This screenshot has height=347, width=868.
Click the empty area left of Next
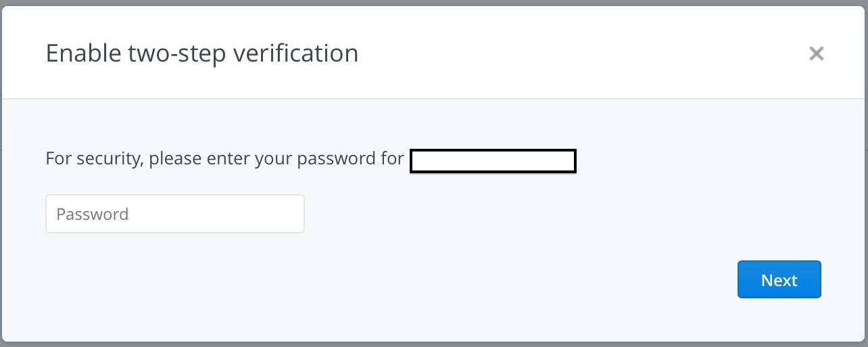pos(473,279)
